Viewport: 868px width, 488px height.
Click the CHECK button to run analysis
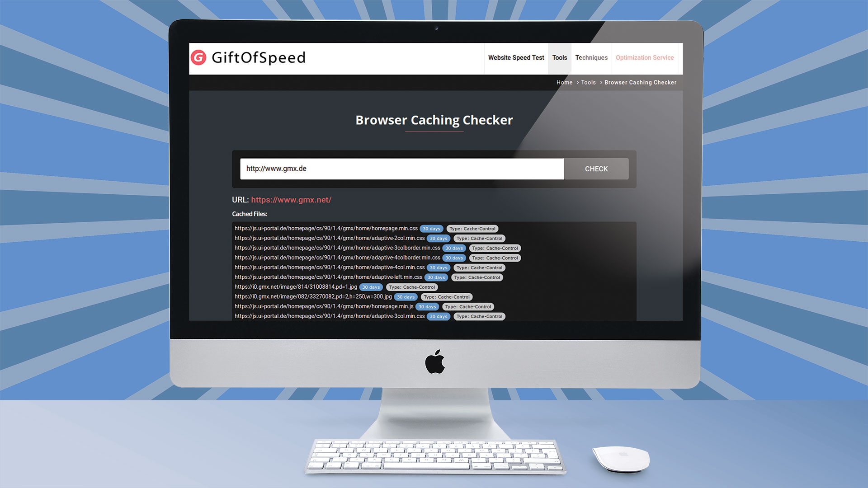(x=596, y=169)
